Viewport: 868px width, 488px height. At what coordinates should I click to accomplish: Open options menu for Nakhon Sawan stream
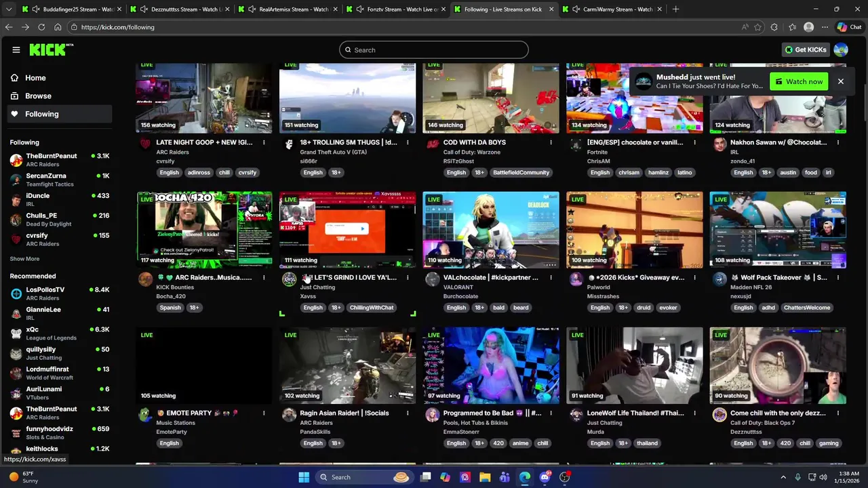[x=837, y=142]
